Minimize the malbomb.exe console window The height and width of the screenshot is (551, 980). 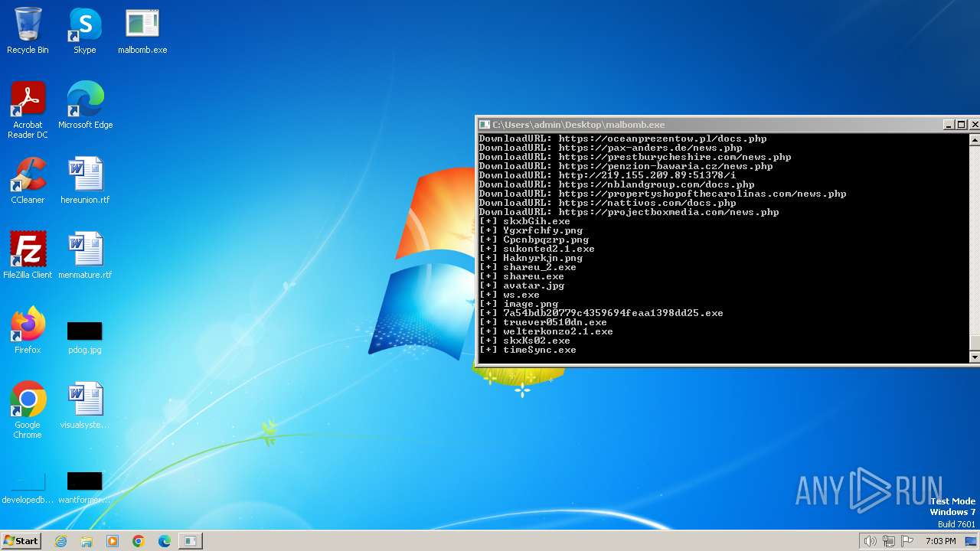tap(949, 125)
